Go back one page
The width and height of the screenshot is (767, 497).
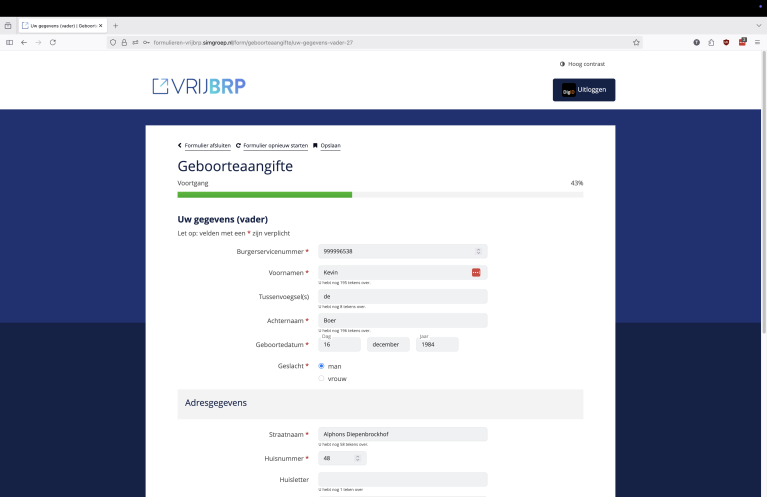coord(24,43)
